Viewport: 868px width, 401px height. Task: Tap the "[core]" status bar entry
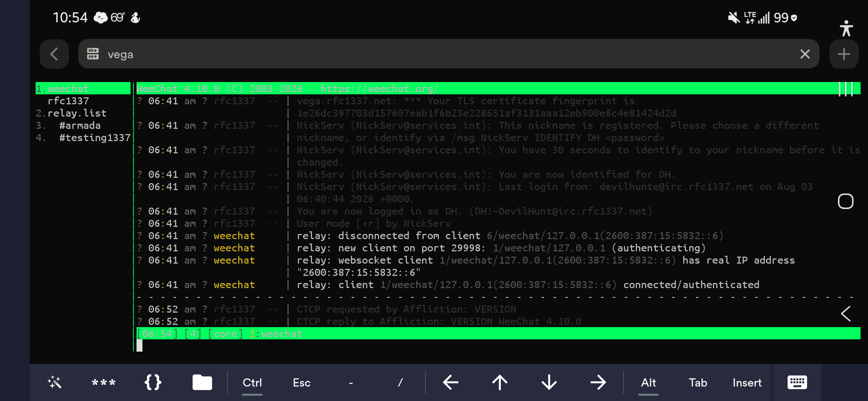point(226,334)
